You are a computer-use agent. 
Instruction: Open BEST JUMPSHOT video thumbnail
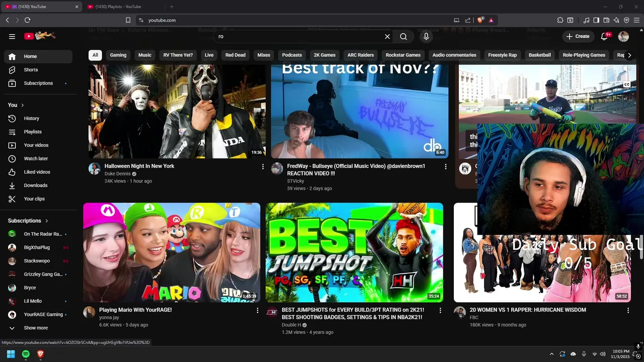354,252
